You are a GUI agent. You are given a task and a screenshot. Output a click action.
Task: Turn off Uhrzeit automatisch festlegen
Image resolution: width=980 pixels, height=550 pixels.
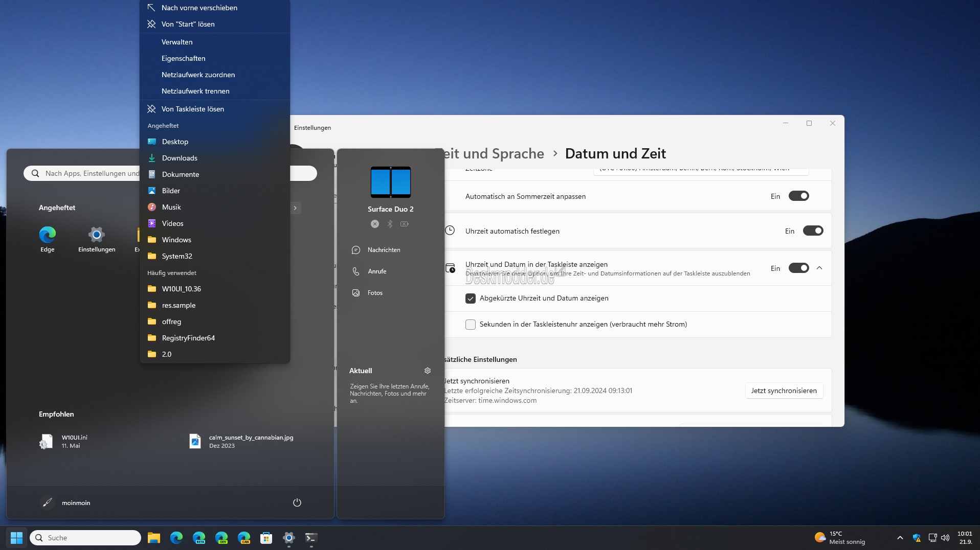813,231
